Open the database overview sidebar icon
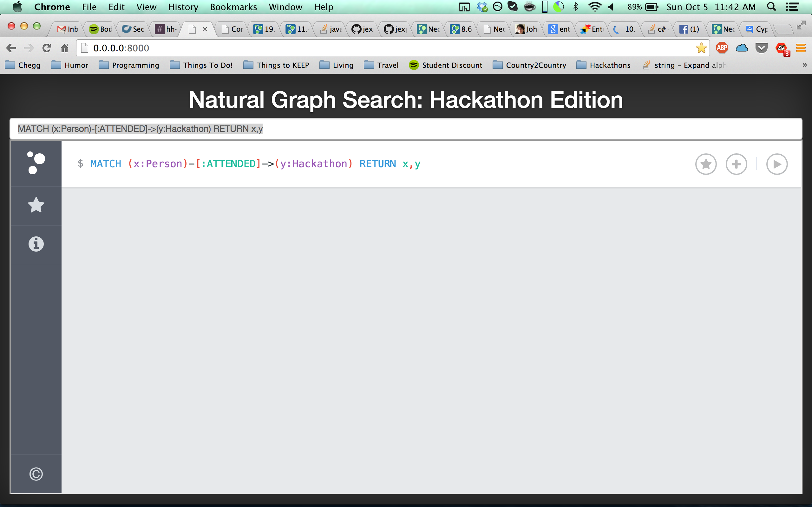 point(36,163)
